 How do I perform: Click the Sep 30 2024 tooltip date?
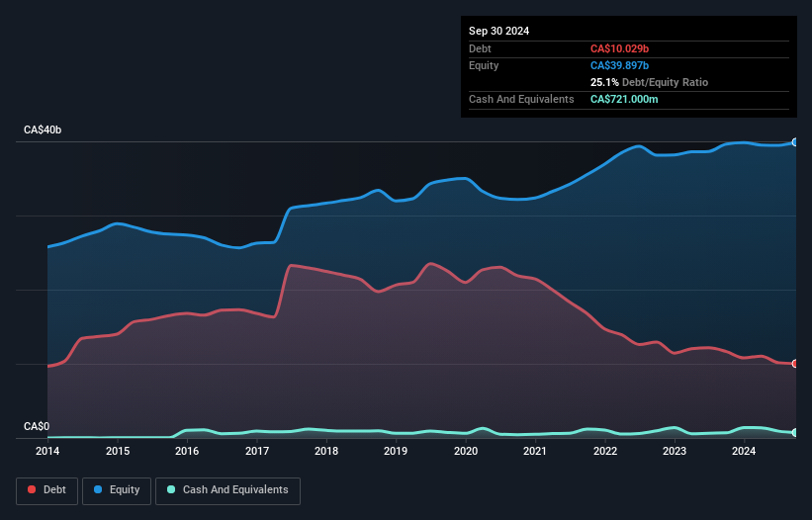point(499,31)
